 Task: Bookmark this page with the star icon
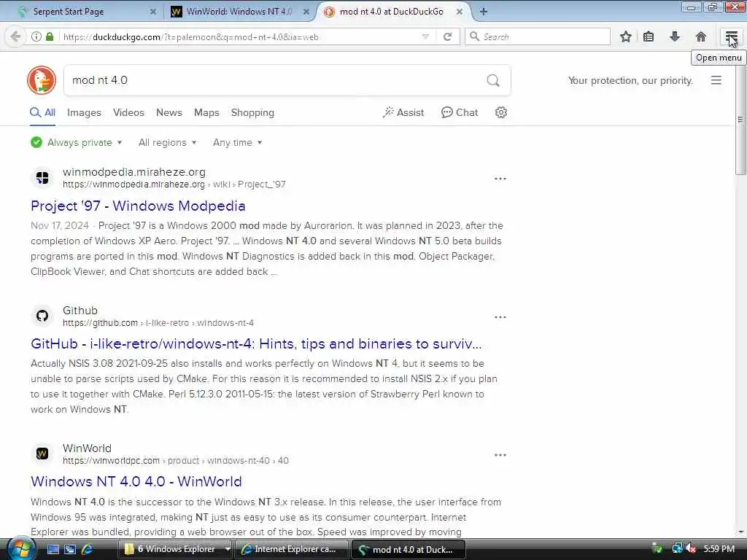point(625,36)
